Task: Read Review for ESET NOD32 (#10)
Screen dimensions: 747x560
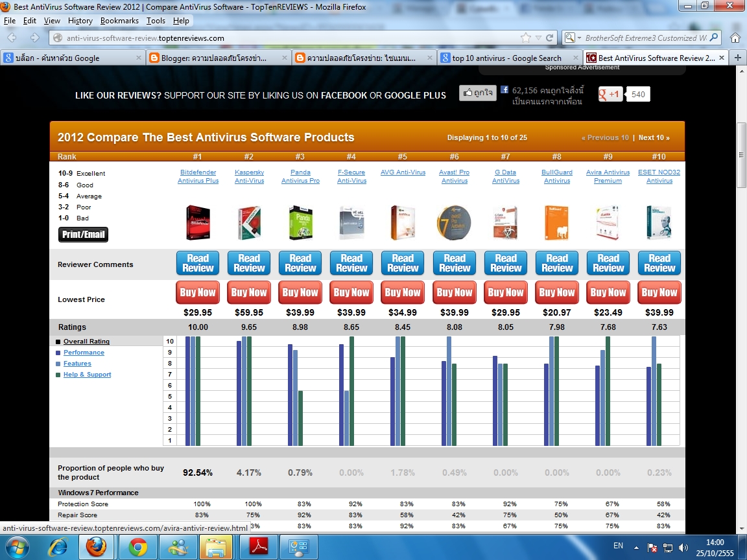Action: pos(659,263)
